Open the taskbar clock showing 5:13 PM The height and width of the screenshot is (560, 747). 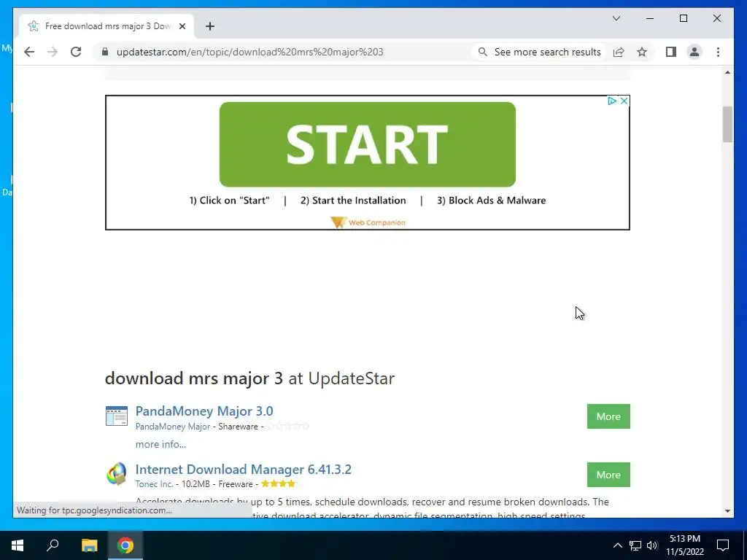pos(684,545)
